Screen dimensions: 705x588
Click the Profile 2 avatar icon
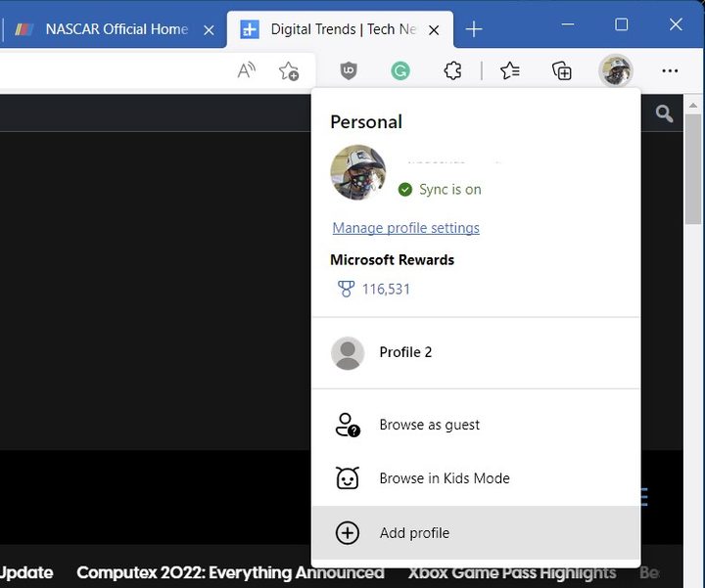[348, 353]
